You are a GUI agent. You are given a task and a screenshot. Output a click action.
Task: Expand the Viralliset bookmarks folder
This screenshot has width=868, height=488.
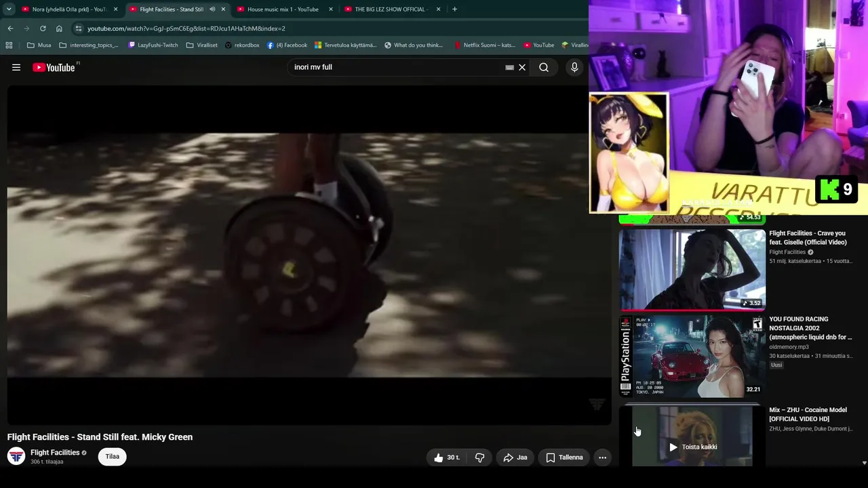pyautogui.click(x=202, y=45)
